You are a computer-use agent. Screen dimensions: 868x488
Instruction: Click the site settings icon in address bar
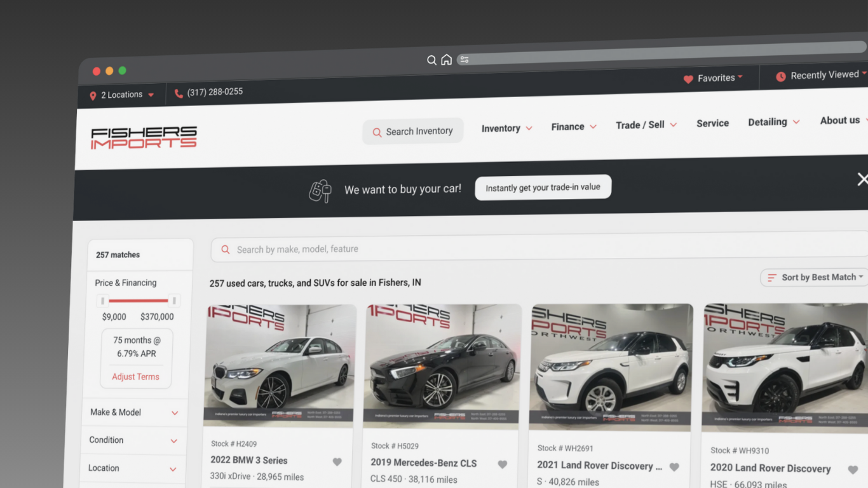465,60
